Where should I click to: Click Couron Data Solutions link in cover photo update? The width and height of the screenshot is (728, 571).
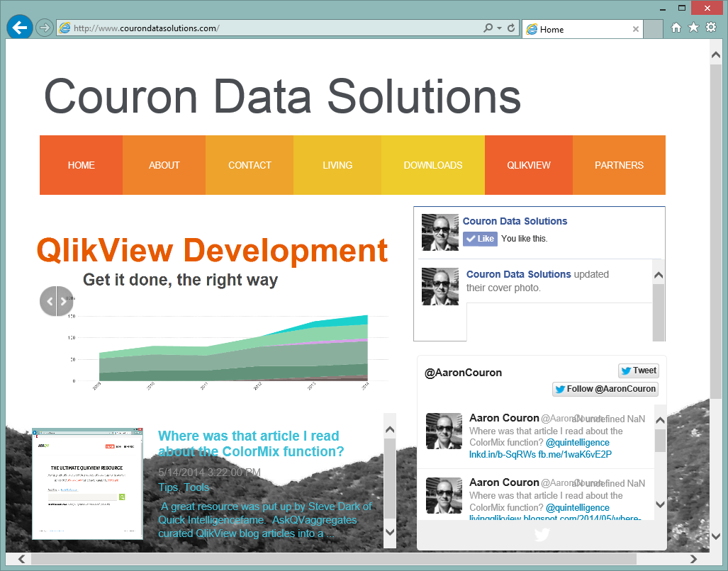(x=519, y=274)
